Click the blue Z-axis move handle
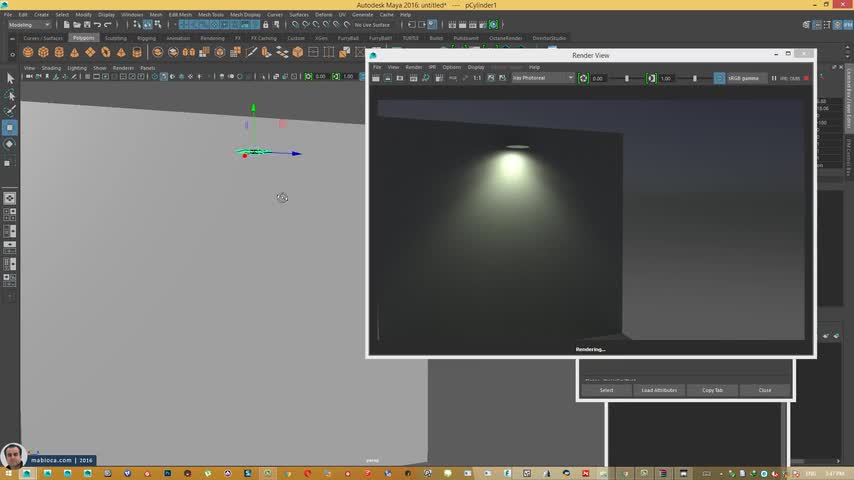The height and width of the screenshot is (480, 854). click(296, 154)
